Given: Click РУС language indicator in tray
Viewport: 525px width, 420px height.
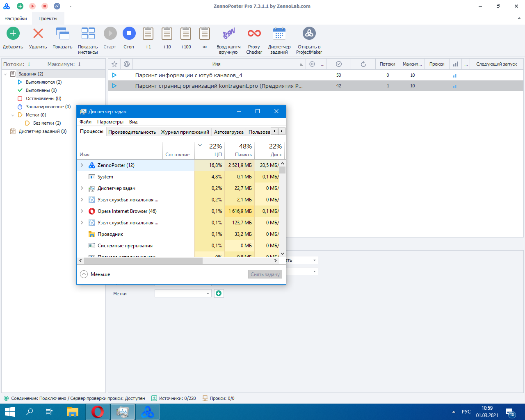Looking at the screenshot, I should pyautogui.click(x=466, y=412).
